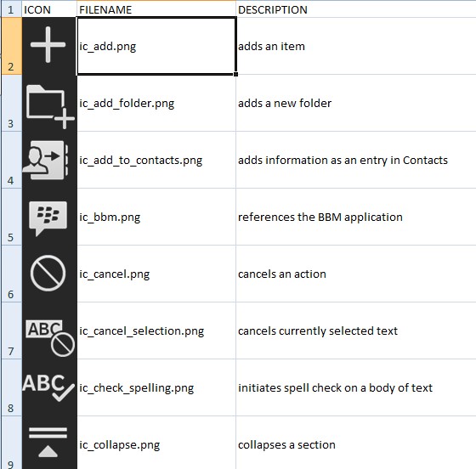This screenshot has width=476, height=469.
Task: Click row header number 5
Action: click(x=11, y=217)
